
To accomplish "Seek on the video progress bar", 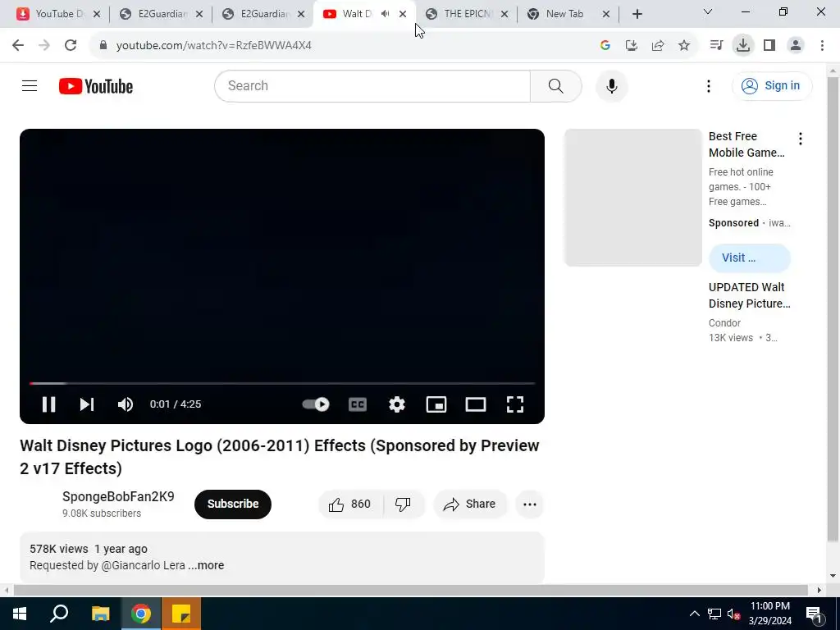I will point(282,384).
